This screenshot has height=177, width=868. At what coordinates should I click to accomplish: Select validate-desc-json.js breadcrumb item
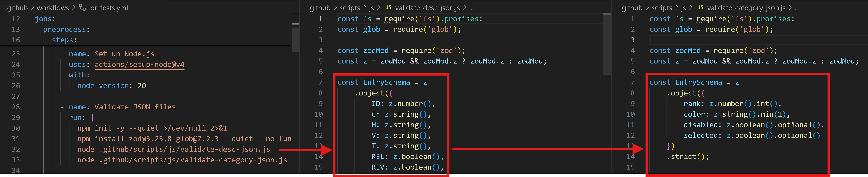pyautogui.click(x=427, y=7)
